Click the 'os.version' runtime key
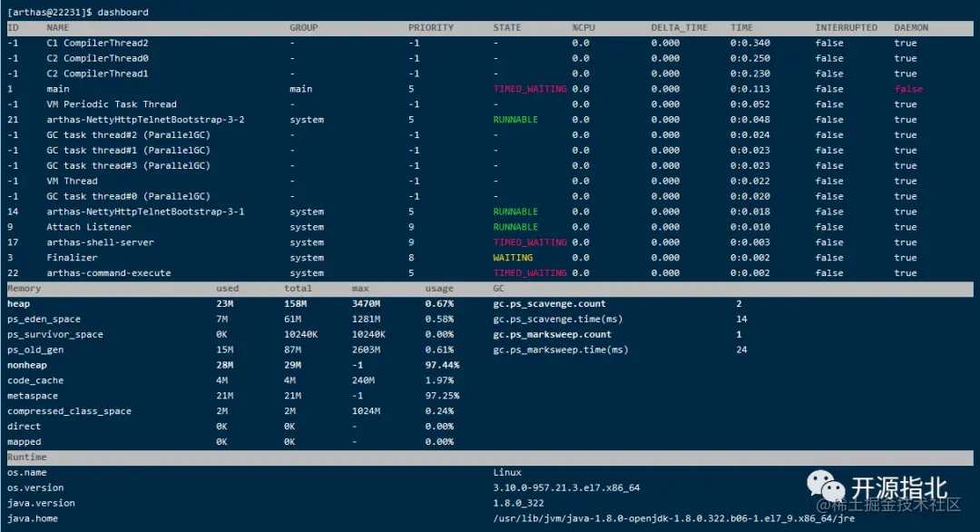The width and height of the screenshot is (980, 532). click(35, 488)
